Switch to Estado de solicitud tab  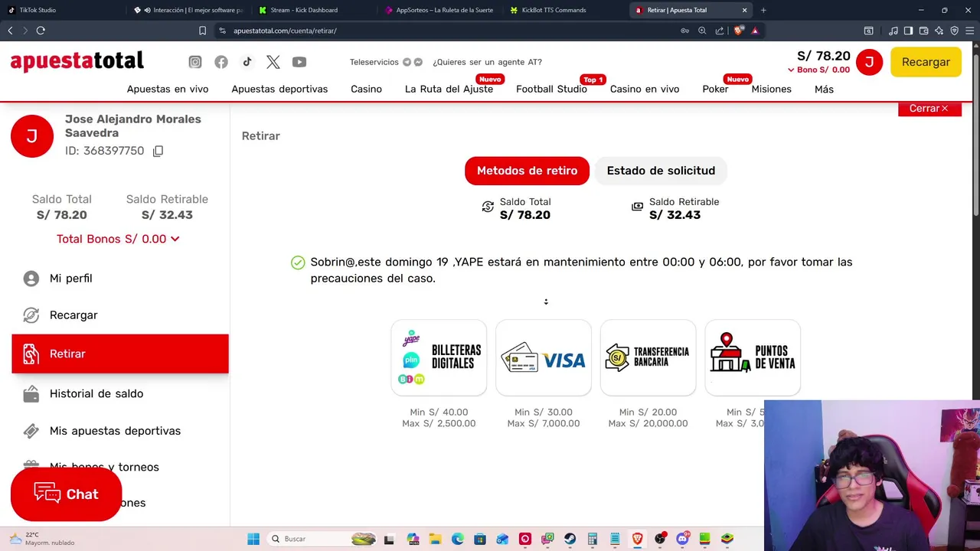pyautogui.click(x=661, y=171)
